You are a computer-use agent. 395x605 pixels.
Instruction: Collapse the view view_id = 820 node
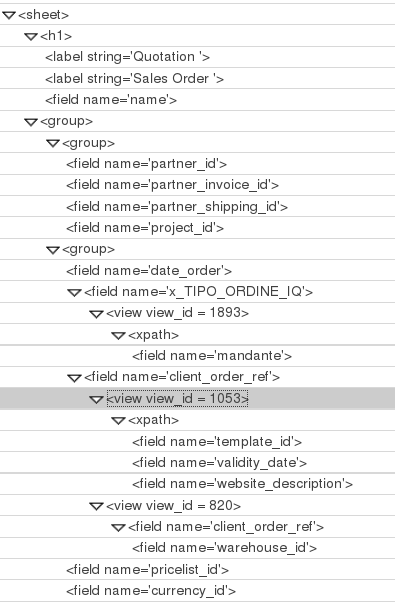[x=96, y=506]
